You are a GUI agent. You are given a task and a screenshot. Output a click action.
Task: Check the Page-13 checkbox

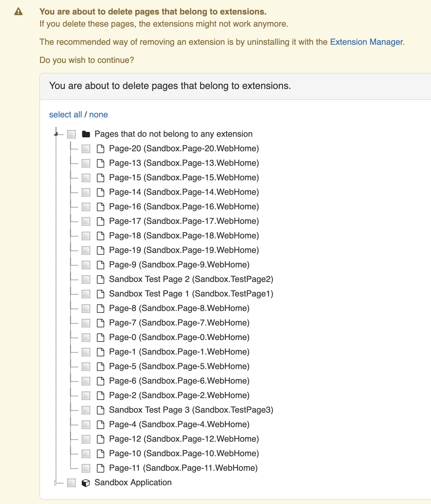coord(86,163)
